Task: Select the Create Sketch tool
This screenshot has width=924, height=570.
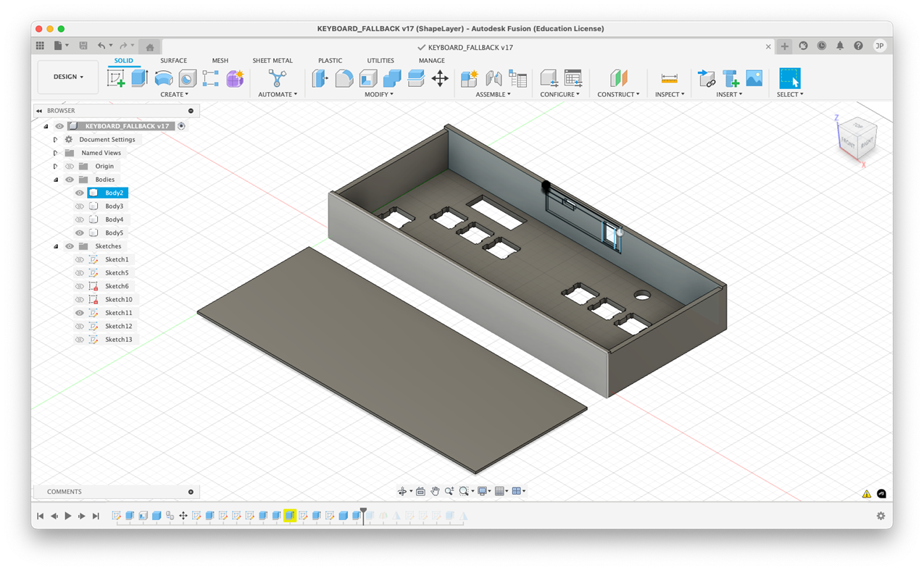Action: (116, 78)
